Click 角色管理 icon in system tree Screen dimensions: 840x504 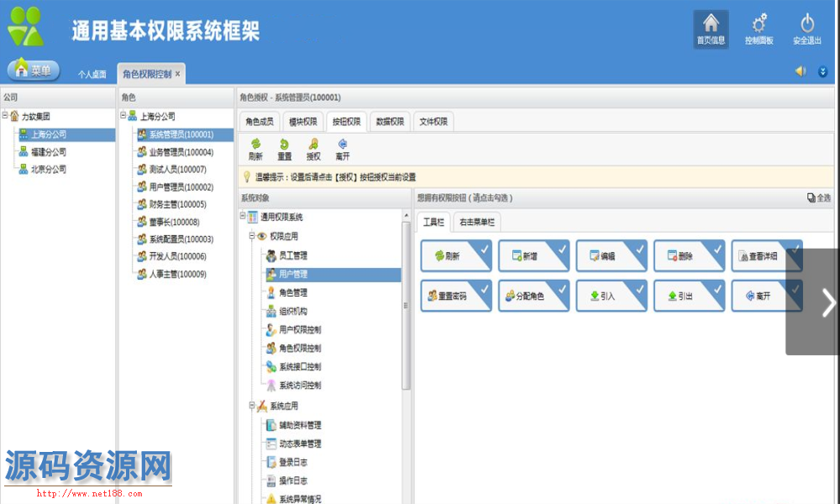(x=271, y=292)
